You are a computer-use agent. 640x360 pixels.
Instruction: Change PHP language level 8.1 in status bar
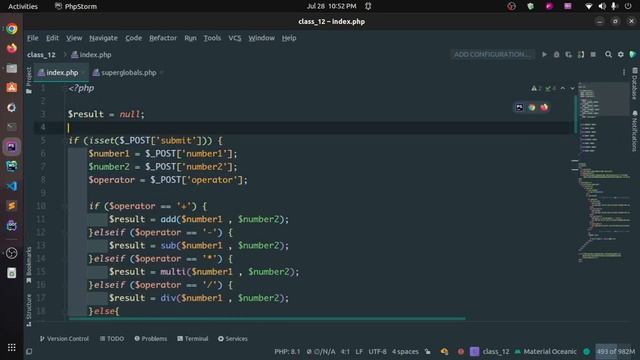point(287,351)
